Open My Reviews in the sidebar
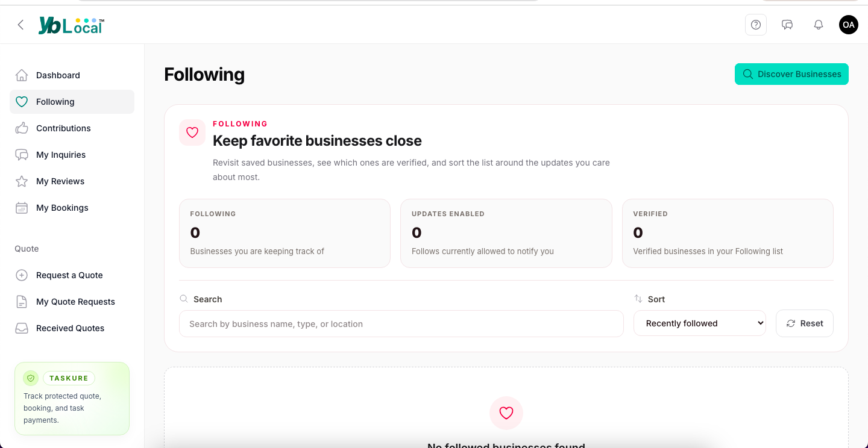 pos(72,181)
